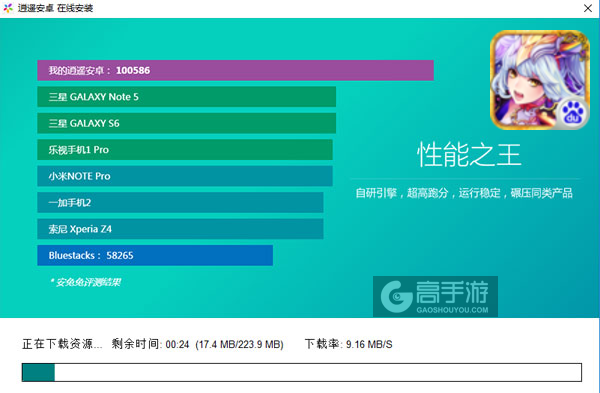Select the purple 100586 score bar
Viewport: 600px width, 393px height.
pyautogui.click(x=235, y=70)
